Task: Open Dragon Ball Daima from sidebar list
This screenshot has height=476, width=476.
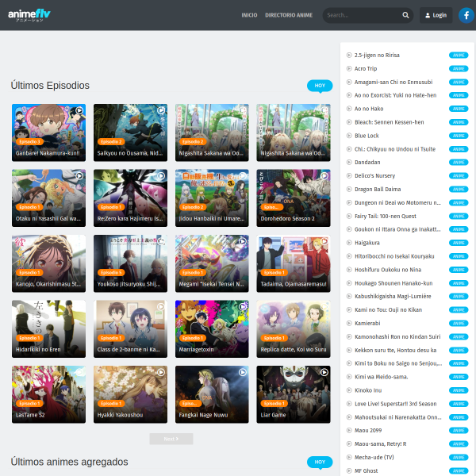Action: click(378, 189)
